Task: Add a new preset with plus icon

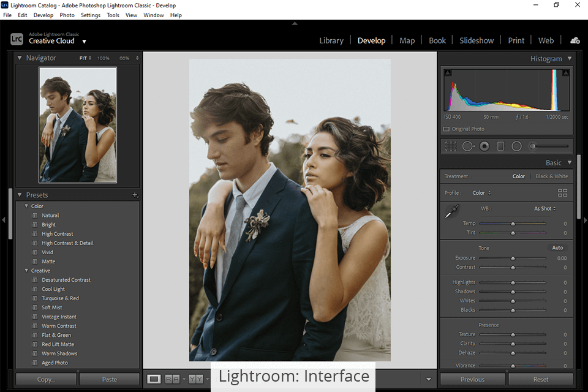Action: [135, 195]
